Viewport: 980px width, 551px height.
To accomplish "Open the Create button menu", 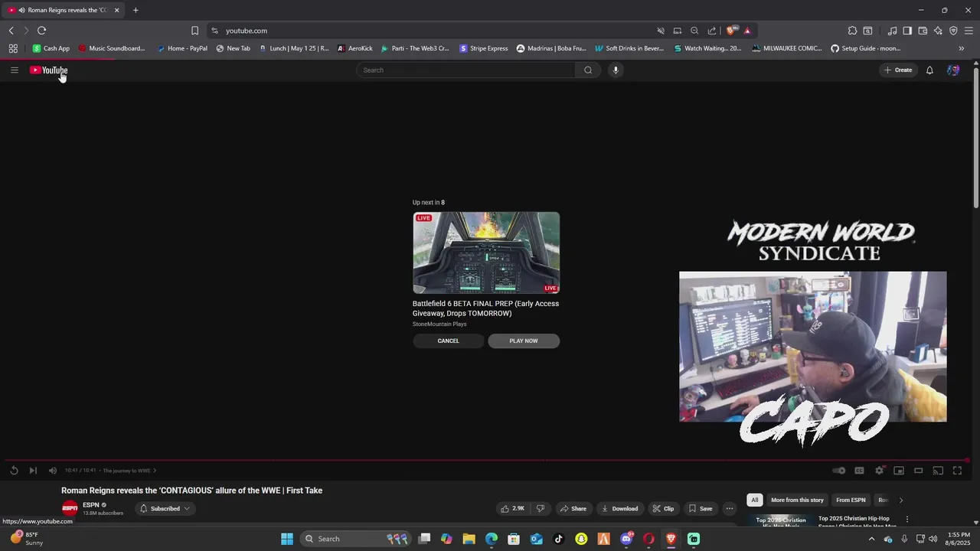I will (898, 70).
